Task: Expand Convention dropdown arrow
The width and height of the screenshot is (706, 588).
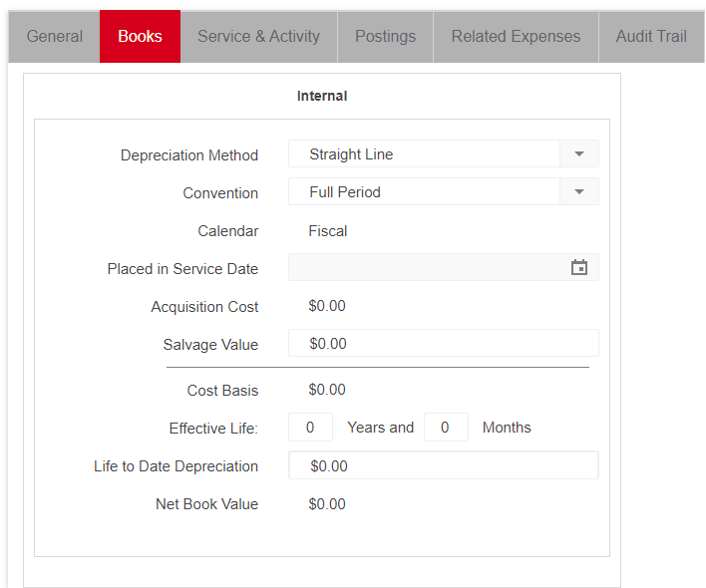Action: [579, 191]
